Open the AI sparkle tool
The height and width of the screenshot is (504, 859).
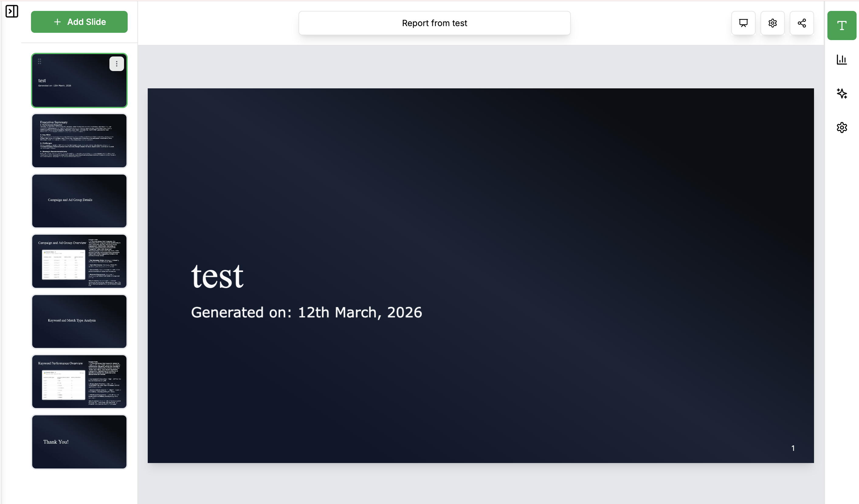tap(842, 93)
